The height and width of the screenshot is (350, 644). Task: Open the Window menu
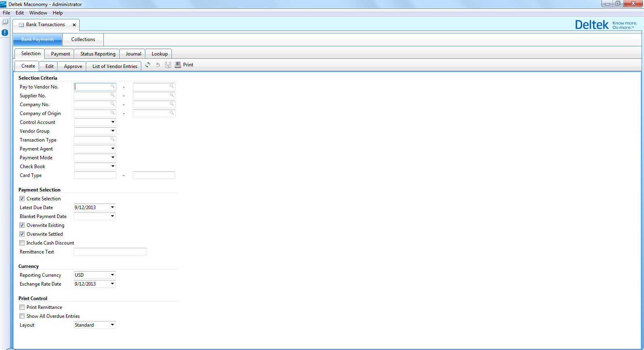tap(38, 13)
